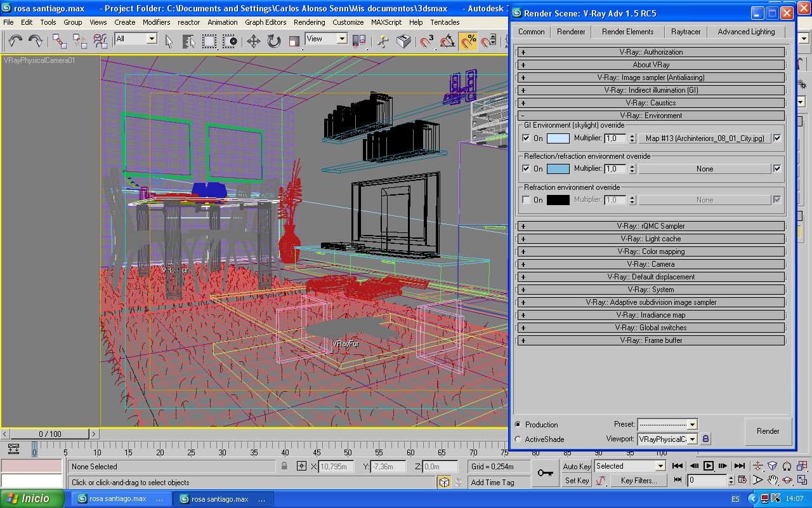Toggle the Auto Key animation mode

(x=577, y=466)
